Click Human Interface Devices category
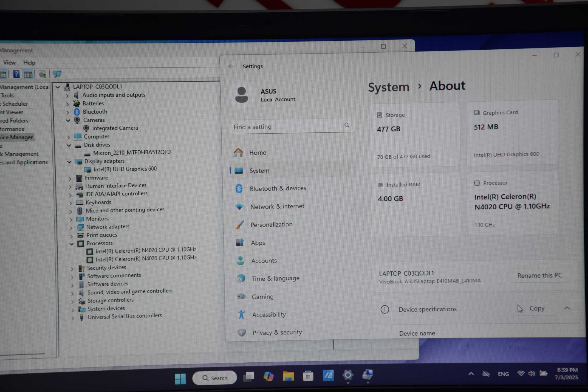588x392 pixels. pyautogui.click(x=116, y=186)
